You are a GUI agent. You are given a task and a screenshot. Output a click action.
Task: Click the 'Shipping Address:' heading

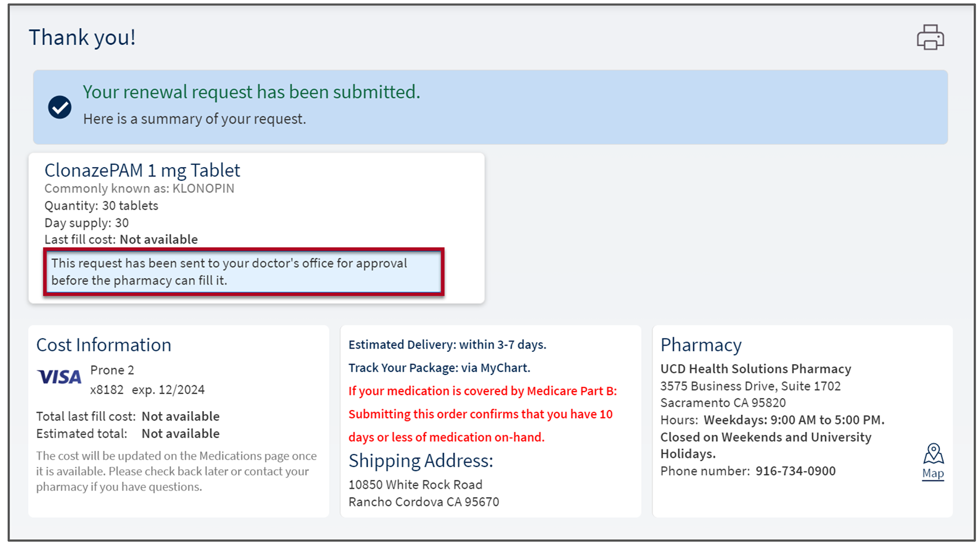point(421,461)
